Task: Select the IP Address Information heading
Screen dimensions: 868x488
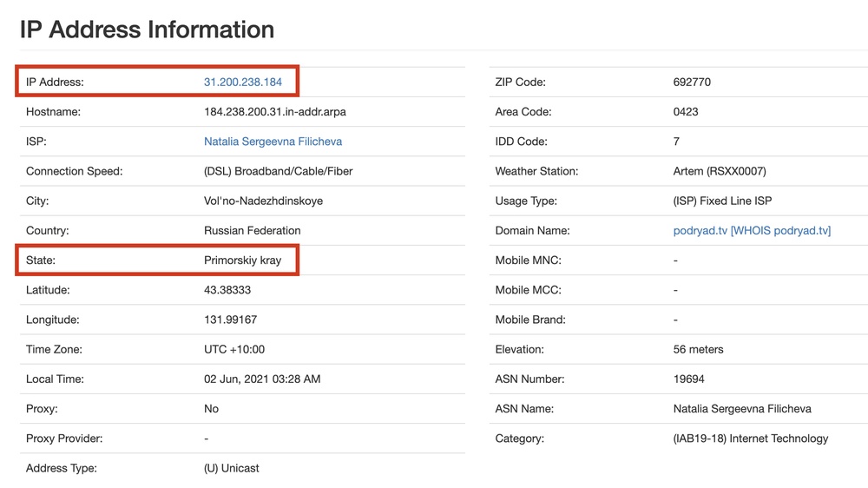Action: point(148,30)
